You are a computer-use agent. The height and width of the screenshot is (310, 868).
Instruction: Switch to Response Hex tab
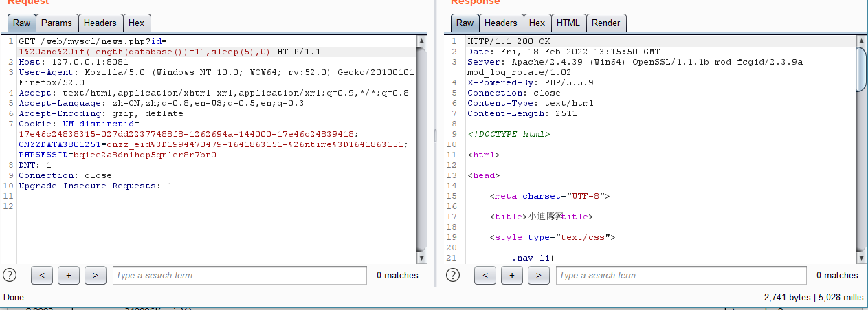tap(537, 23)
